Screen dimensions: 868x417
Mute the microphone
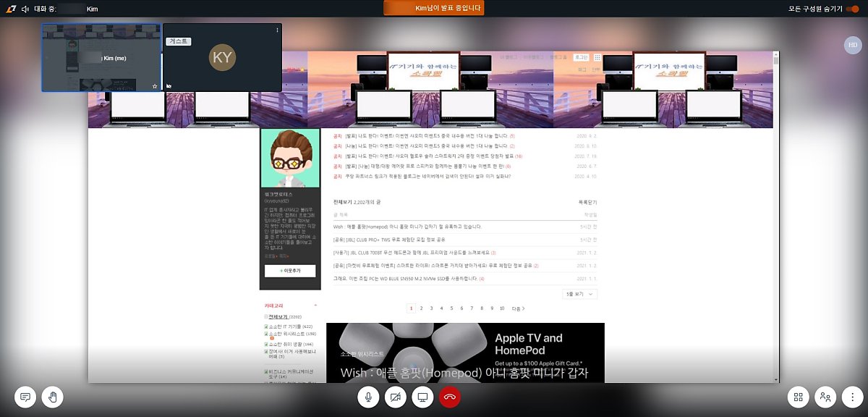pos(368,397)
